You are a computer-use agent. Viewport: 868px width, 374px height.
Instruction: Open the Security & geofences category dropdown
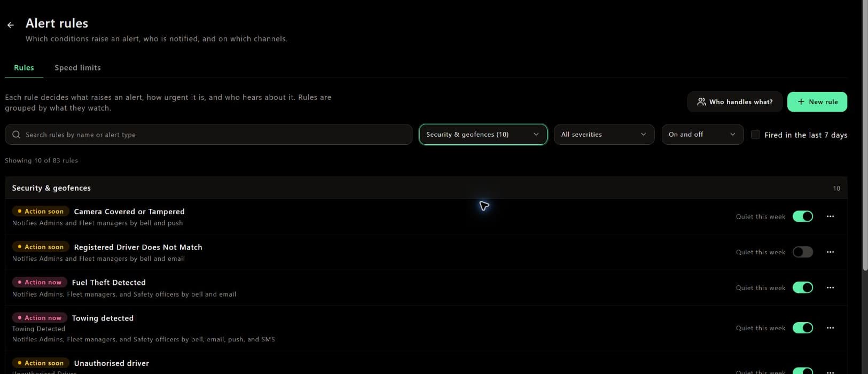pyautogui.click(x=483, y=135)
